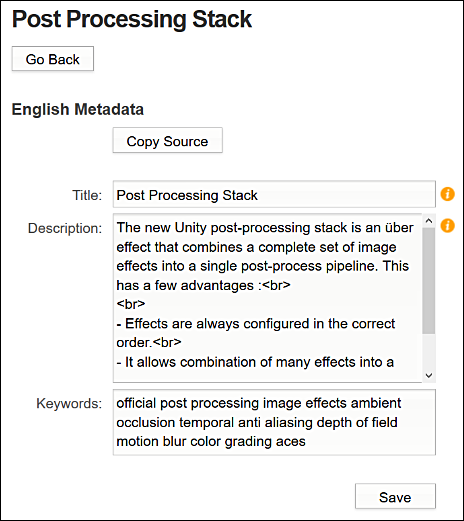Select the Keywords: field label
This screenshot has height=521, width=464.
pyautogui.click(x=69, y=404)
